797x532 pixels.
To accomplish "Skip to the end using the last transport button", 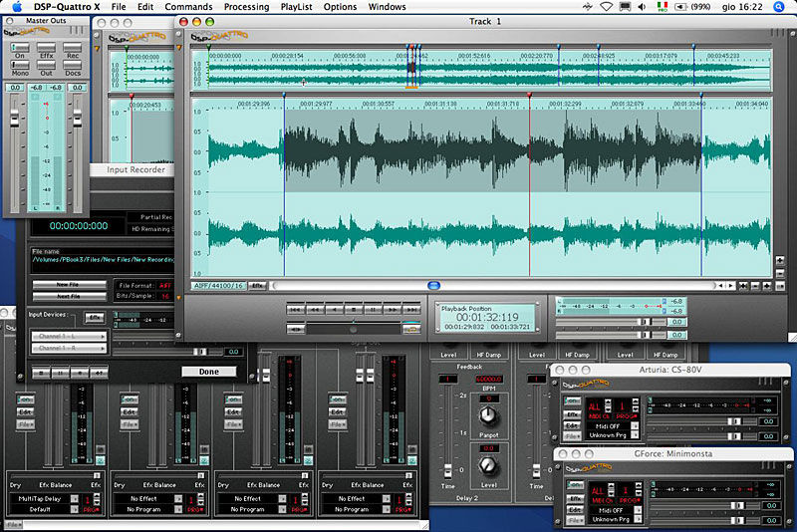I will point(411,311).
